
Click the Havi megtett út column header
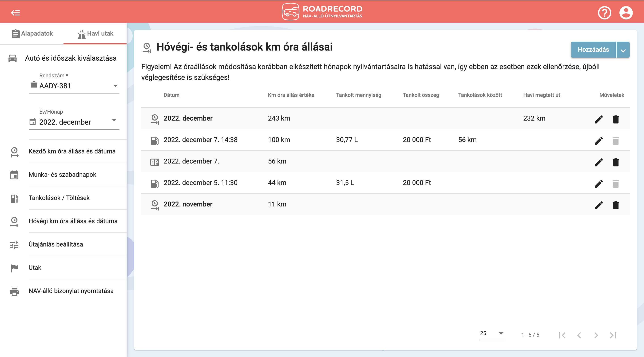tap(542, 95)
